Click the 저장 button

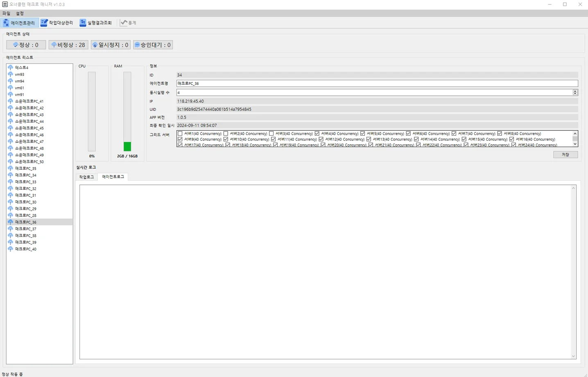tap(565, 154)
